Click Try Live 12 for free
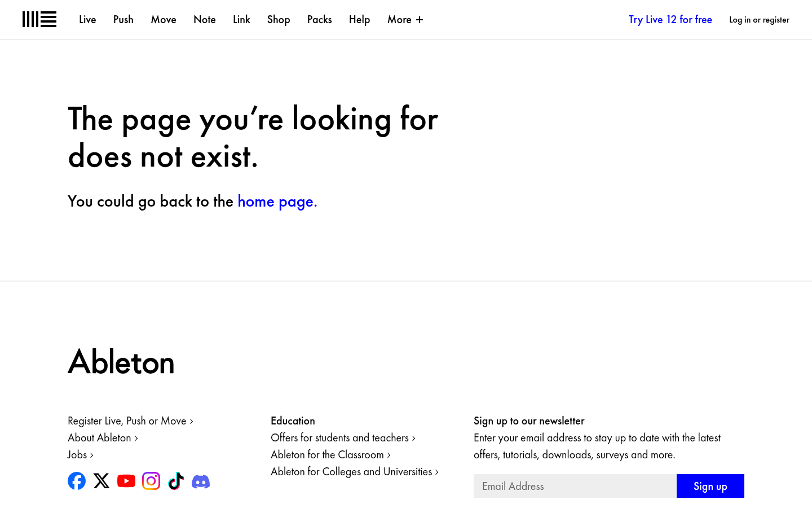Image resolution: width=812 pixels, height=508 pixels. 670,20
